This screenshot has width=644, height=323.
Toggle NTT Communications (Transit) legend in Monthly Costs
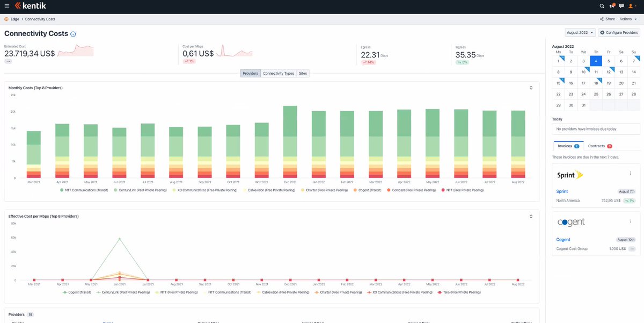pos(85,190)
